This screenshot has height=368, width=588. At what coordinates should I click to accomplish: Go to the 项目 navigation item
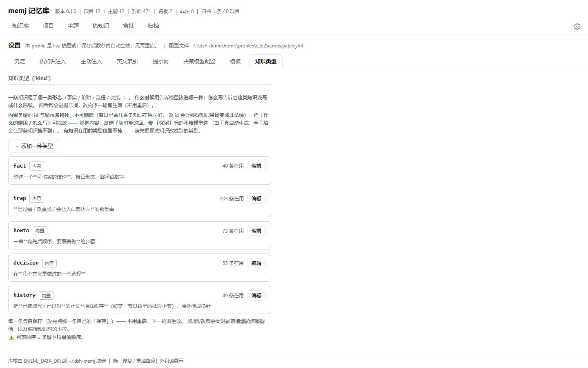click(48, 26)
